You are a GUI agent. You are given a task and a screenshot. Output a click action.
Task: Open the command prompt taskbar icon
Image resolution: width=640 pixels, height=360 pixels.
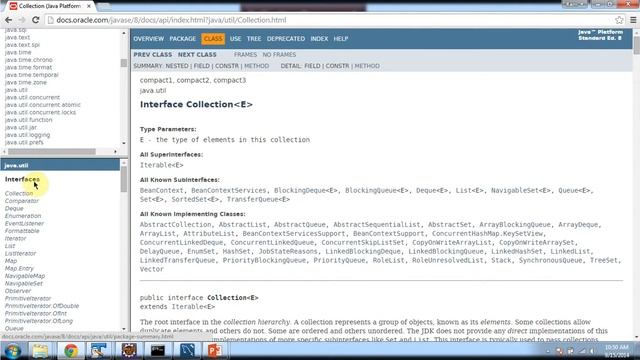pyautogui.click(x=158, y=351)
